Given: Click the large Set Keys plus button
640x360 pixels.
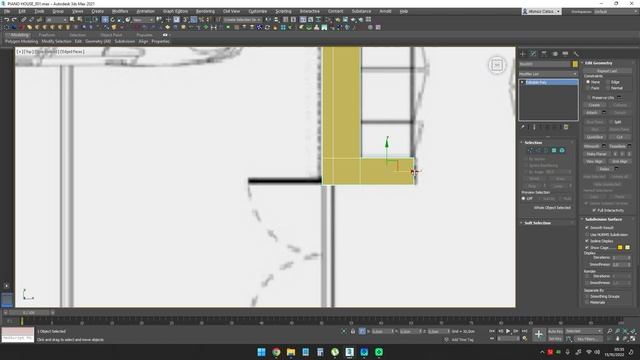Looking at the screenshot, I should click(x=538, y=335).
